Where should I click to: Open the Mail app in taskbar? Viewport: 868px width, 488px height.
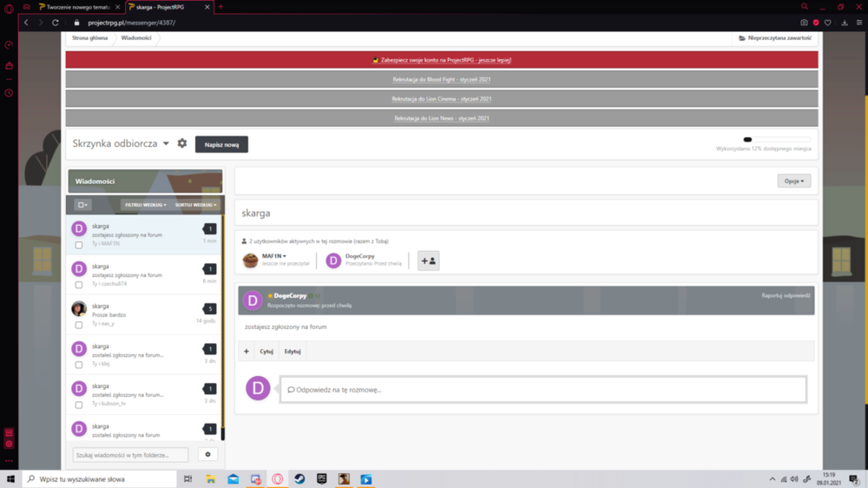[x=233, y=479]
